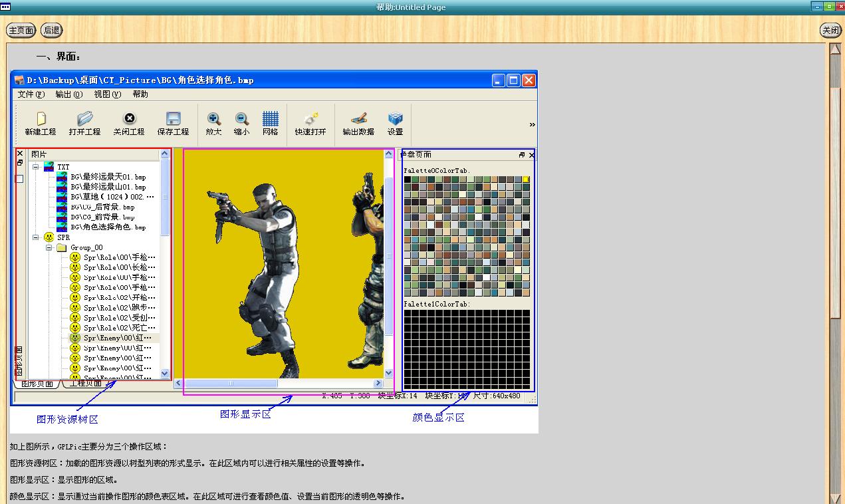Click the GPLPic title bar app icon
The height and width of the screenshot is (504, 845).
[20, 80]
